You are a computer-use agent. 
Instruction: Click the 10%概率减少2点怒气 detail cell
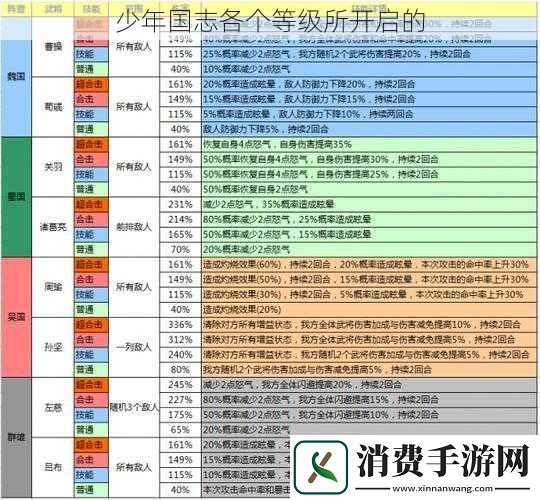click(x=369, y=69)
